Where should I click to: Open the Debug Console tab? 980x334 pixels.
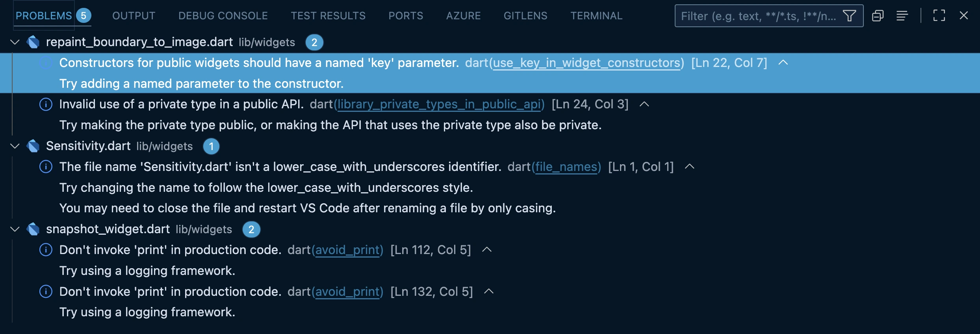(223, 16)
